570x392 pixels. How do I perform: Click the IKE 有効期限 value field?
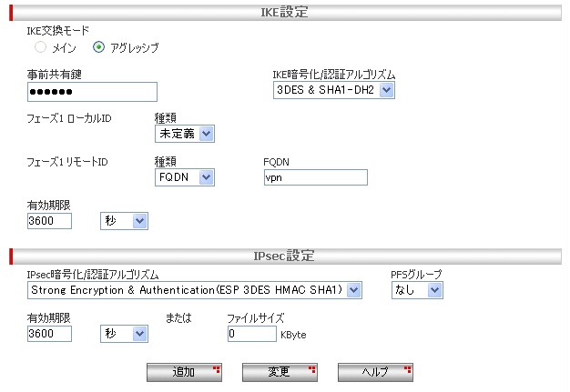pos(49,221)
